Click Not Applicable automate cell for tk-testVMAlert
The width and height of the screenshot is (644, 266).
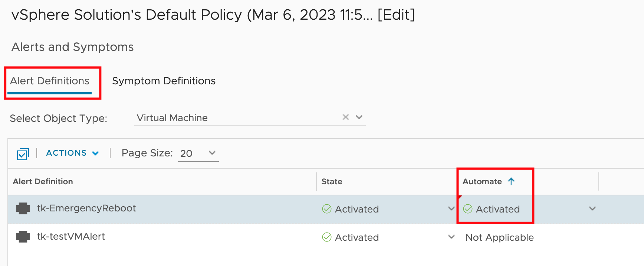point(499,237)
